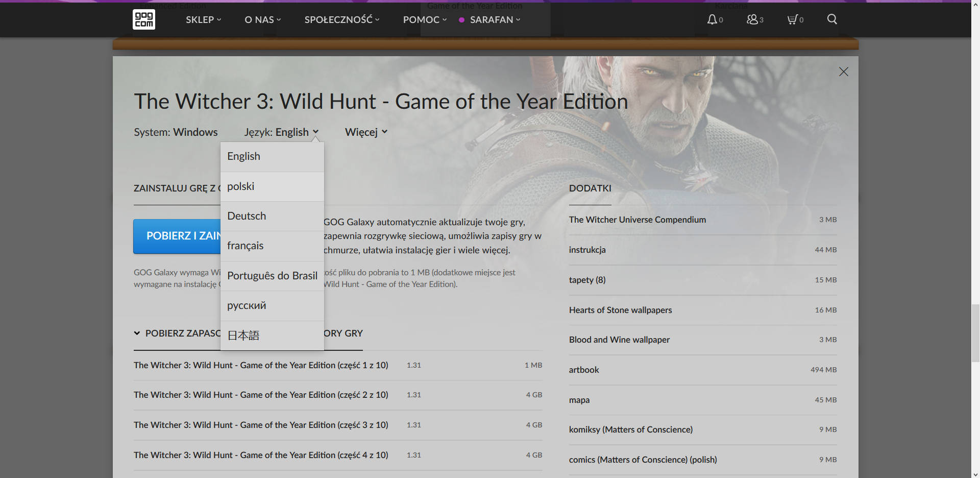Download the instrukcja extra

(703, 250)
